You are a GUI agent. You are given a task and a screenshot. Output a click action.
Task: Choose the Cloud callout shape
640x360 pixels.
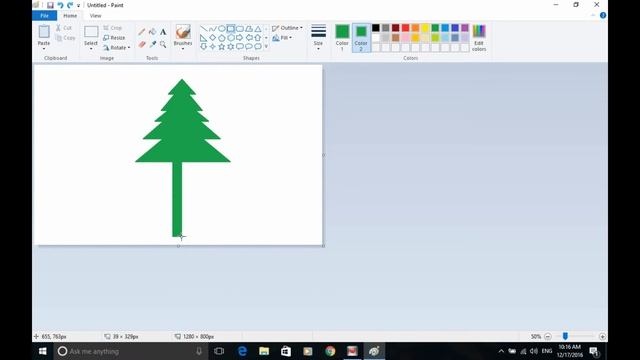258,47
